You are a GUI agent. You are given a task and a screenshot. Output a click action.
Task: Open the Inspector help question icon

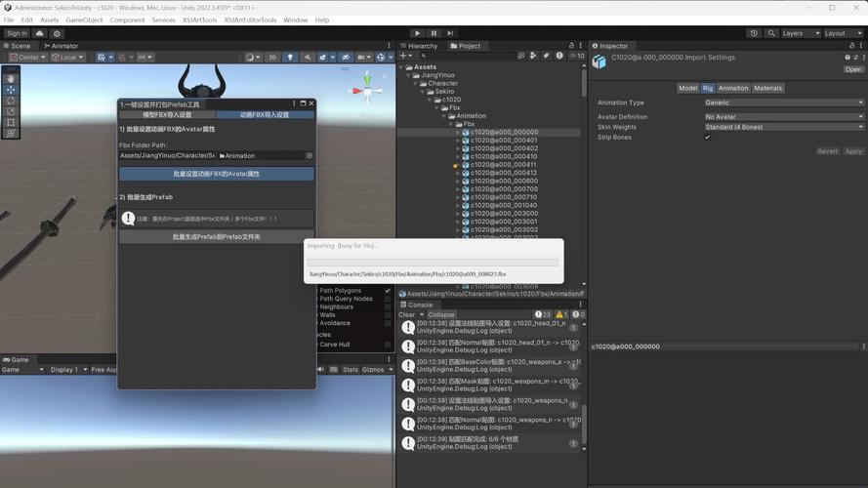point(847,57)
